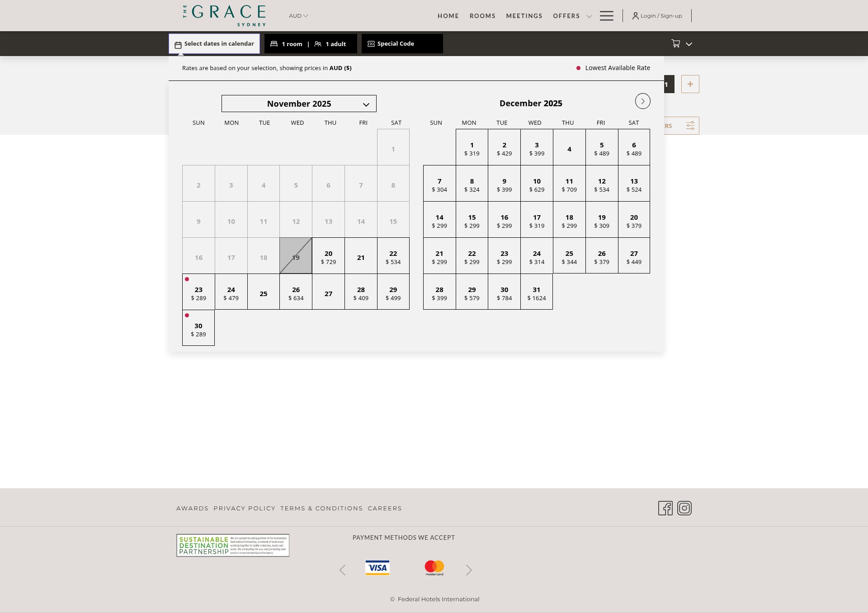Go to next month with the arrow
This screenshot has width=868, height=613.
click(x=642, y=101)
